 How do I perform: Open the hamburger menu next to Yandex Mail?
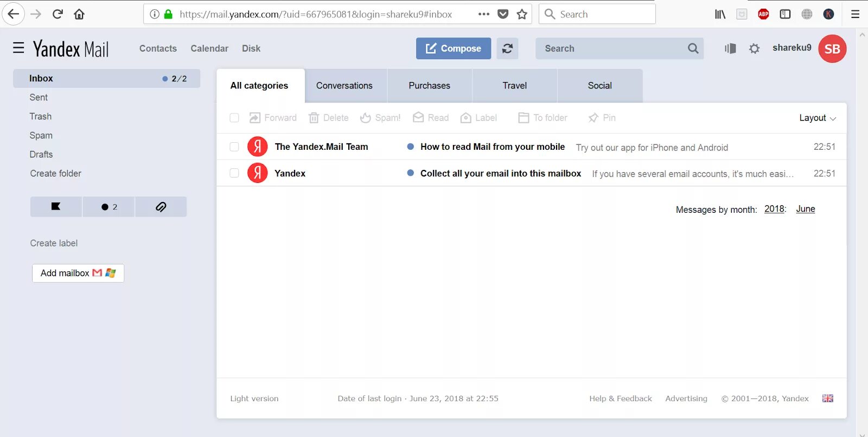click(x=18, y=48)
